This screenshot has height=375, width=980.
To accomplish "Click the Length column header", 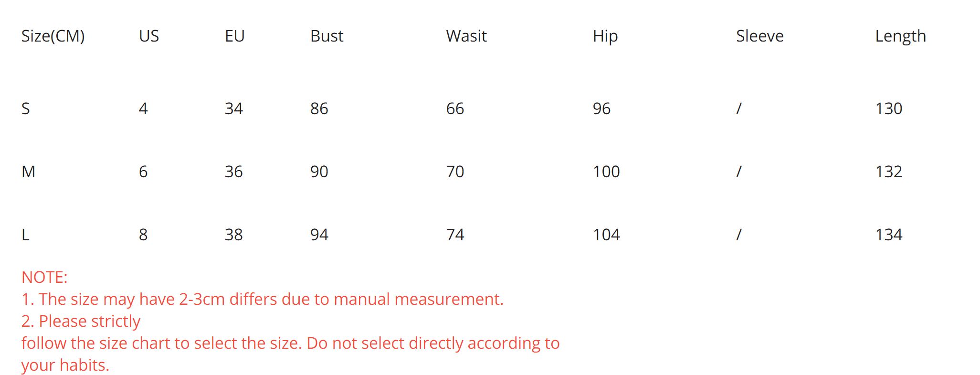I will [900, 36].
